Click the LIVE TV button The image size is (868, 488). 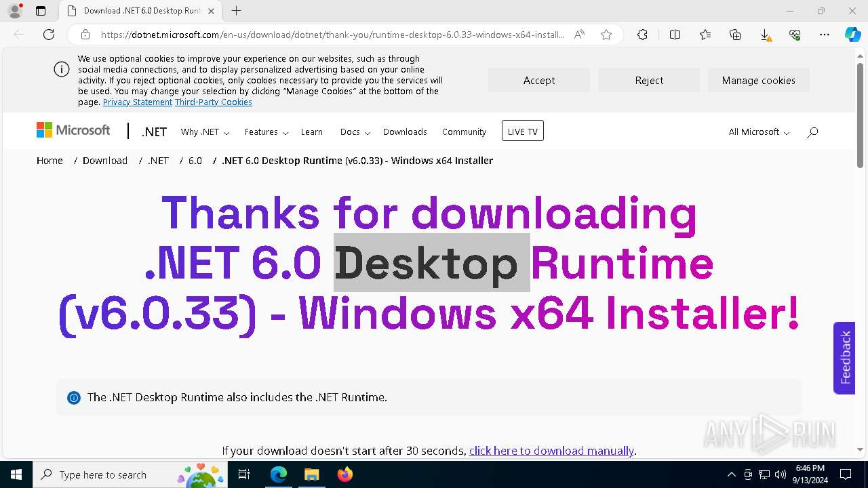tap(523, 131)
